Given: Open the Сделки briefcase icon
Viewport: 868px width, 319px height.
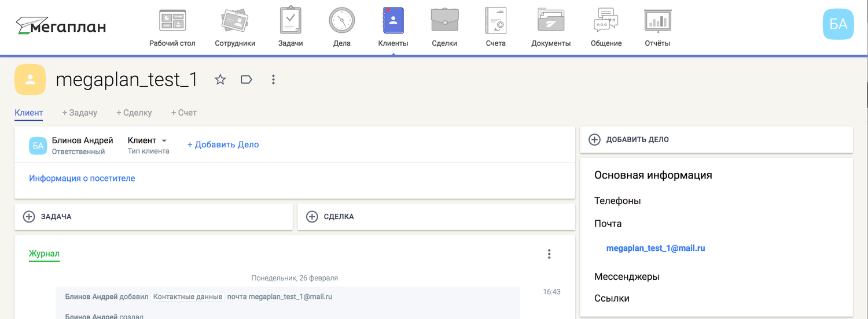Looking at the screenshot, I should pos(444,21).
